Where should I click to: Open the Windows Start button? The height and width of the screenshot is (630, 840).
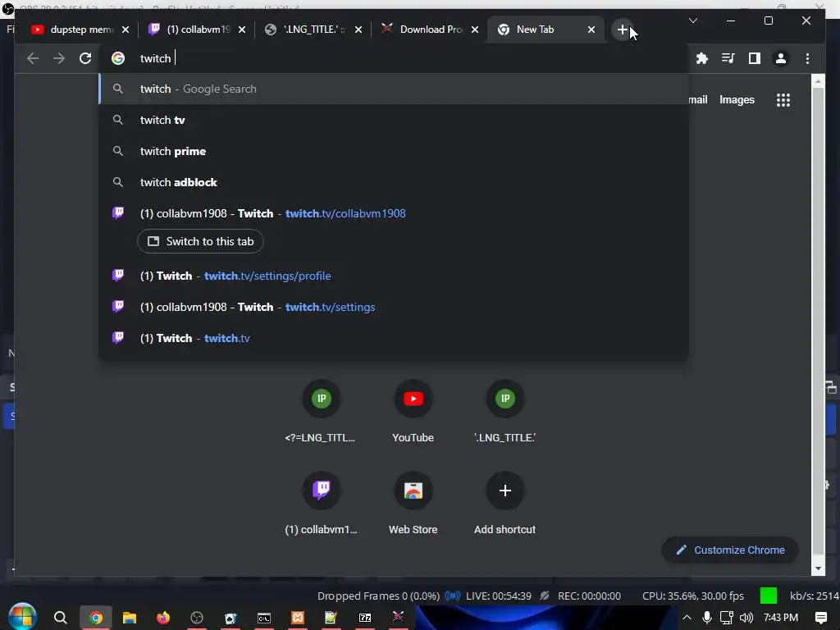22,618
